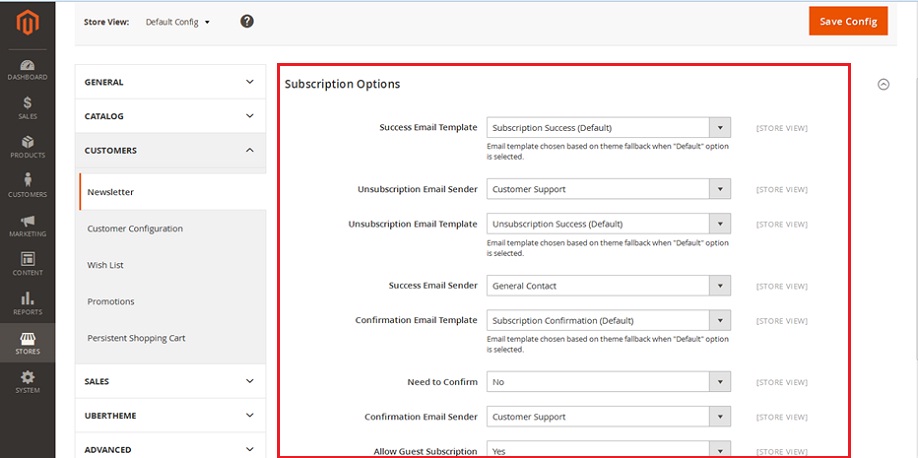Open the Confirmation Email Sender dropdown
This screenshot has width=918, height=458.
coord(608,417)
